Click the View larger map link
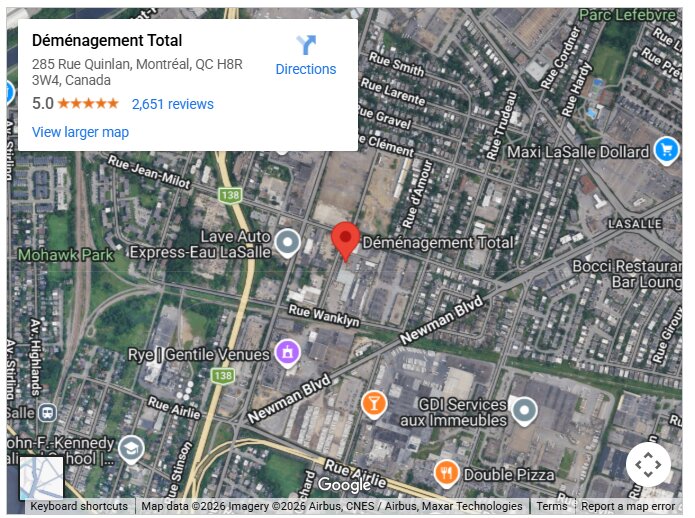 coord(80,132)
